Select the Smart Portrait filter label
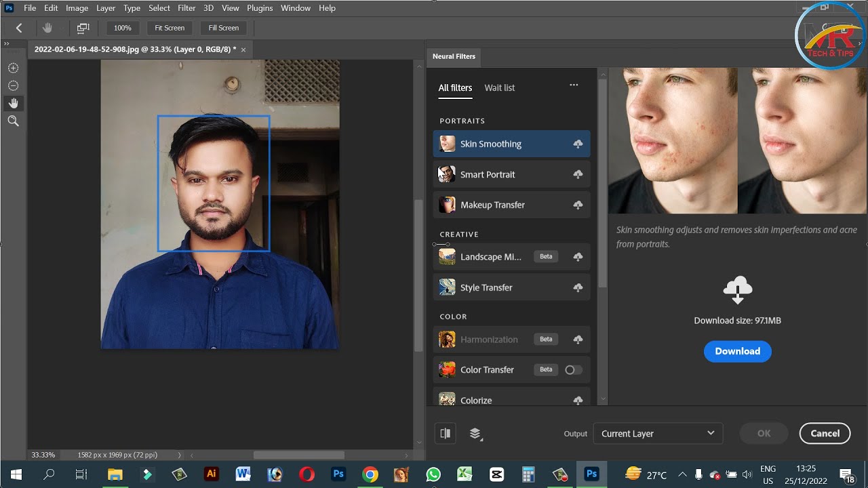868x488 pixels. click(x=488, y=174)
